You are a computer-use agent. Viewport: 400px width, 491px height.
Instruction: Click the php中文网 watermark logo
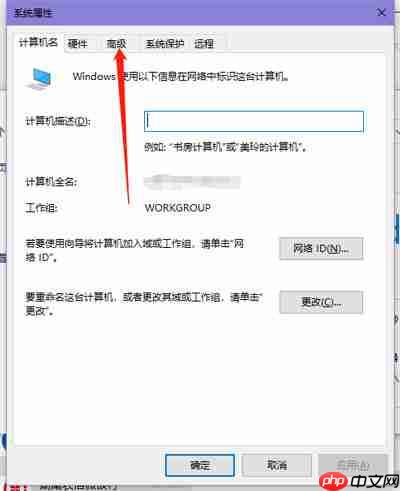click(359, 481)
